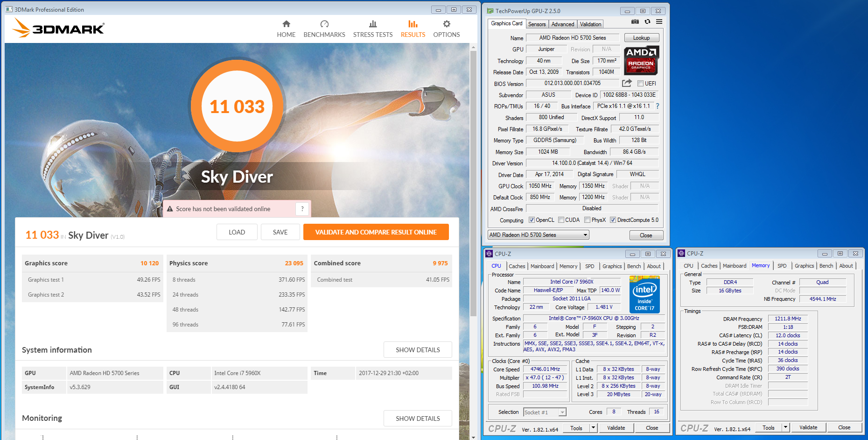Take GPU-Z screenshot with camera icon
This screenshot has width=868, height=440.
pyautogui.click(x=635, y=21)
